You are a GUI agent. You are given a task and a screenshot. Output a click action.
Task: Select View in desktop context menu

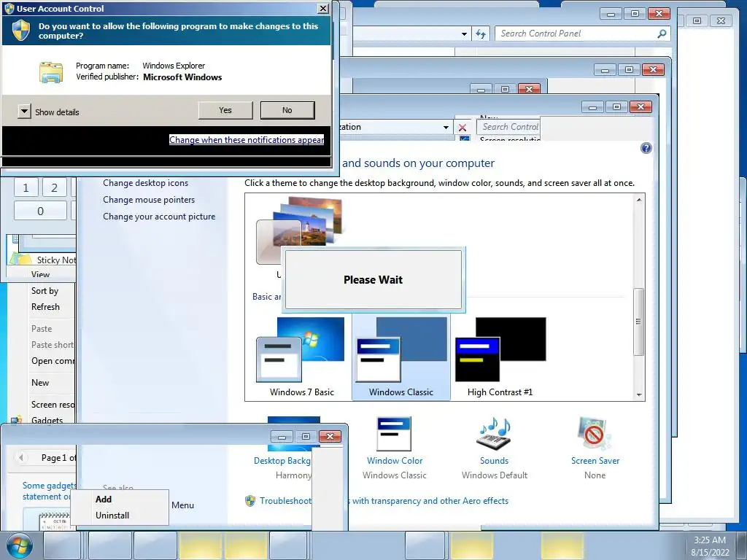41,274
